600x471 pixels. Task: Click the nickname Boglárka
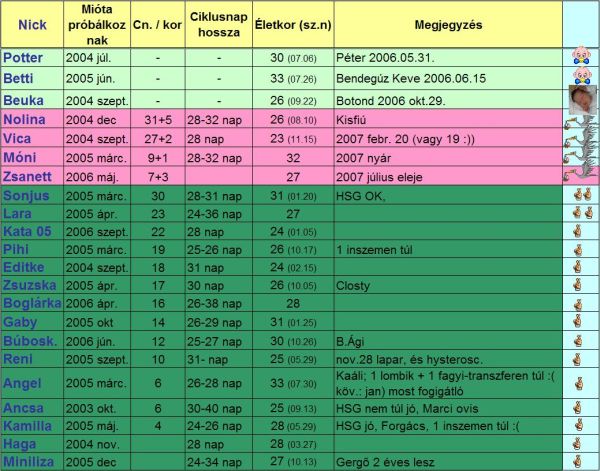33,303
